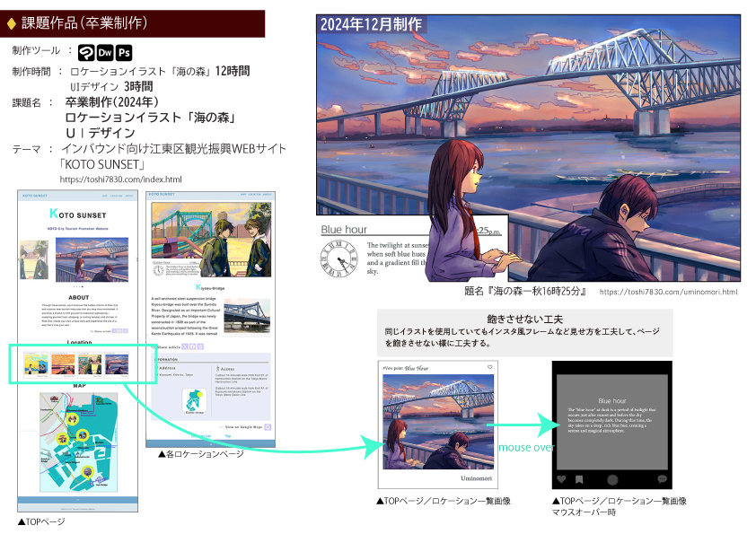756x534 pixels.
Task: Click the heart icon on the black hover card
Action: (x=562, y=479)
